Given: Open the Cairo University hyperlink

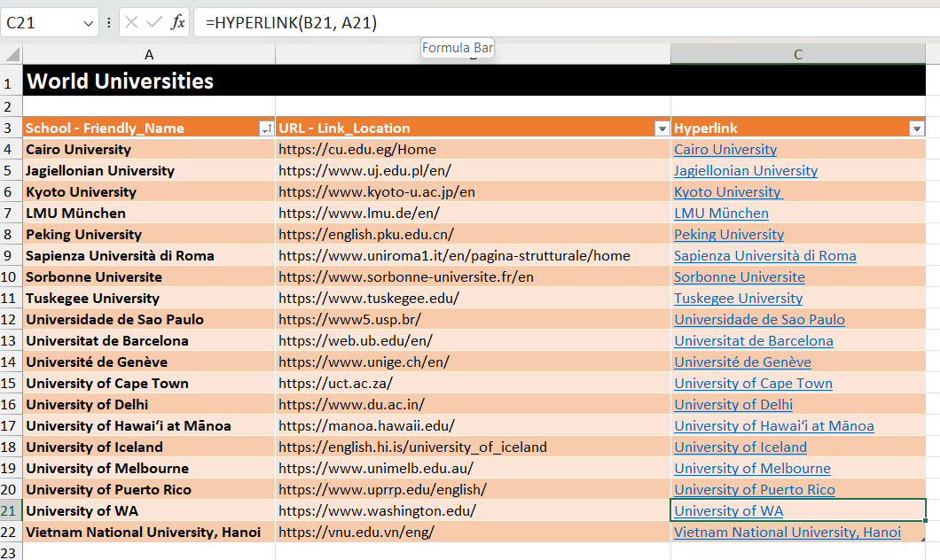Looking at the screenshot, I should 725,150.
